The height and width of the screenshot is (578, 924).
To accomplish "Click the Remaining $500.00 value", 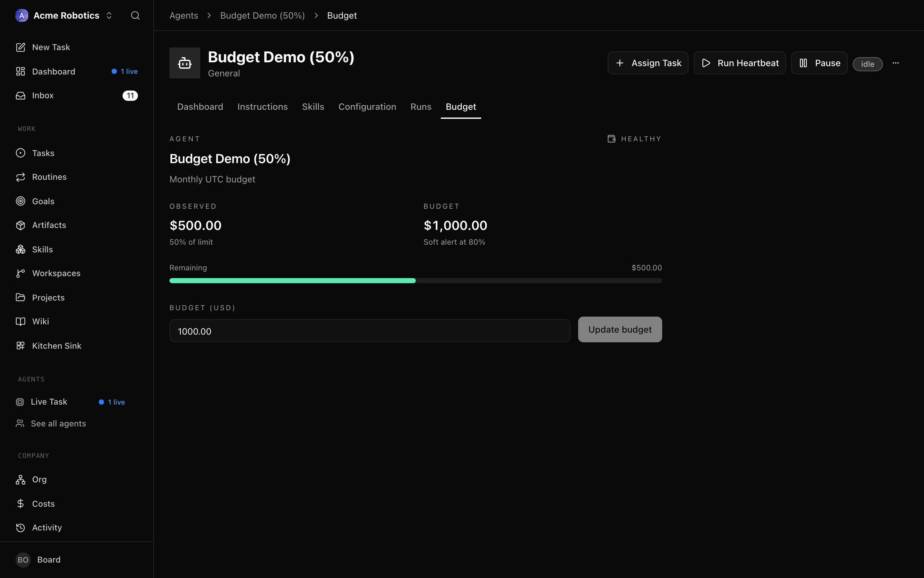I will (646, 267).
